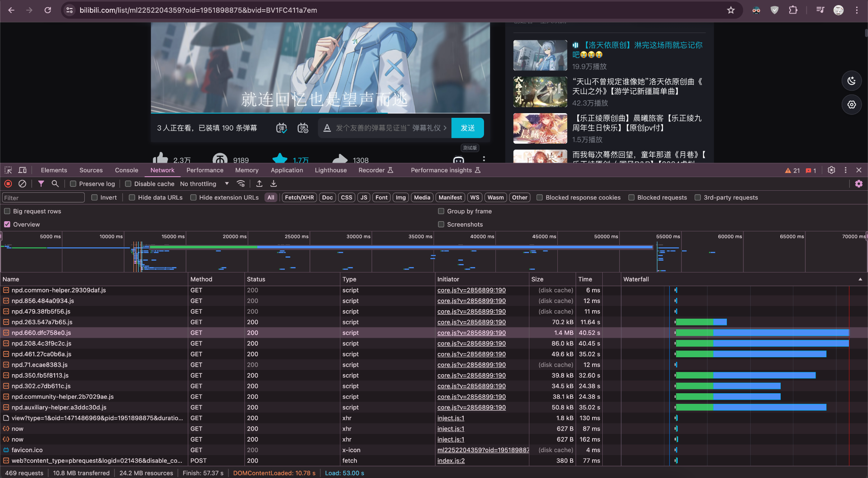The height and width of the screenshot is (478, 868).
Task: Click the core.js initiator link for npd.660
Action: [x=471, y=333]
